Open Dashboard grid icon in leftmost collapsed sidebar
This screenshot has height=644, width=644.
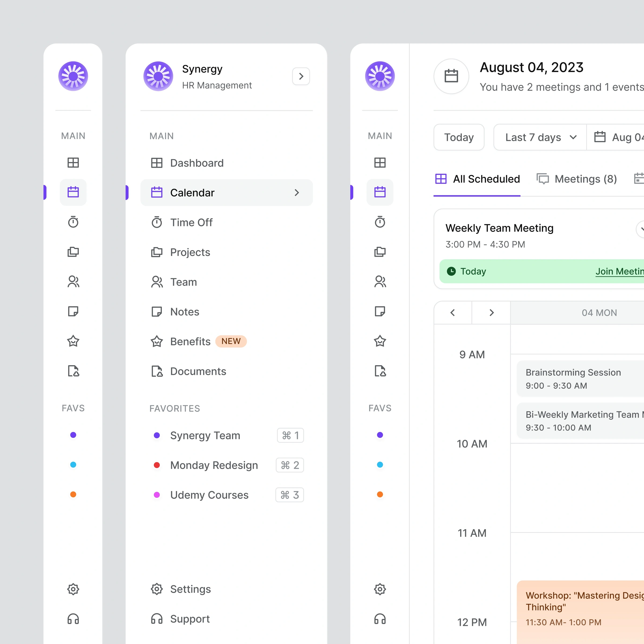coord(73,163)
